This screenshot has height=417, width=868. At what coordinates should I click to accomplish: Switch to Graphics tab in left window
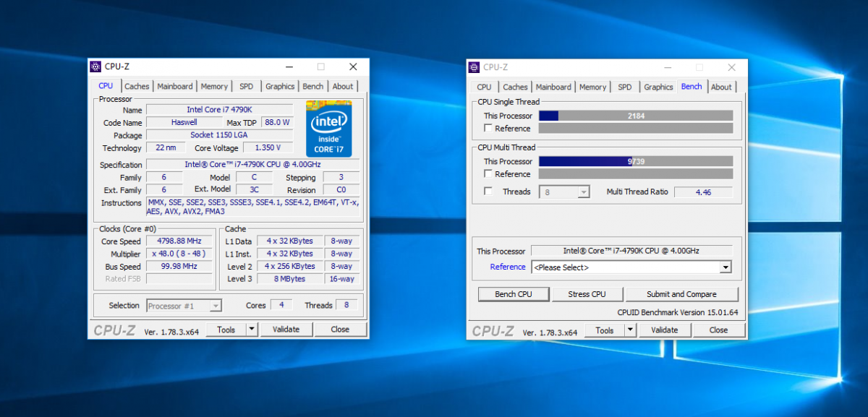[x=280, y=87]
